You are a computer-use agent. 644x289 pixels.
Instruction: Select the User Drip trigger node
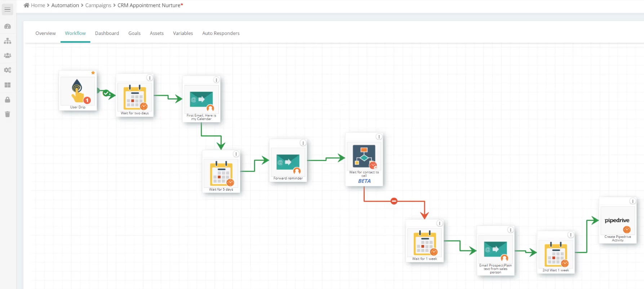[x=78, y=91]
